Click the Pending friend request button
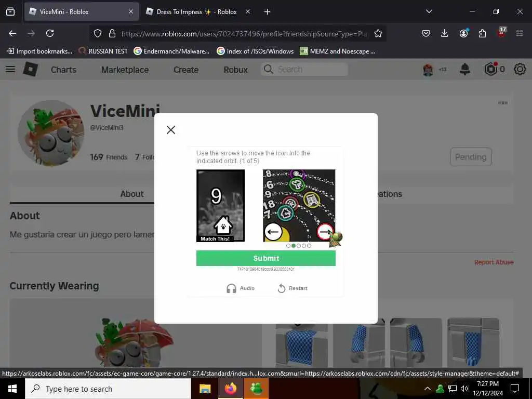Screen dimensions: 532x399 [x=471, y=157]
